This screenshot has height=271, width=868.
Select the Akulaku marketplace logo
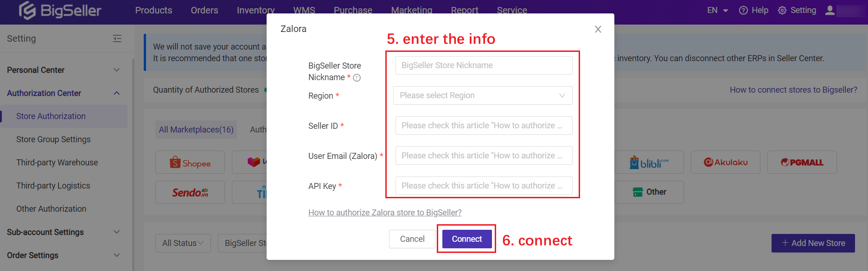pos(726,163)
